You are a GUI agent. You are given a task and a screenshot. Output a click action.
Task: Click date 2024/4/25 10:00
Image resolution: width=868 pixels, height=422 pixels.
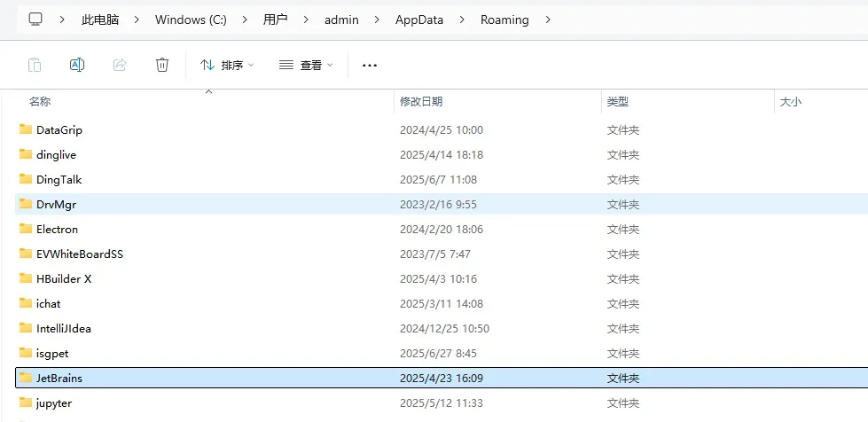[x=442, y=130]
